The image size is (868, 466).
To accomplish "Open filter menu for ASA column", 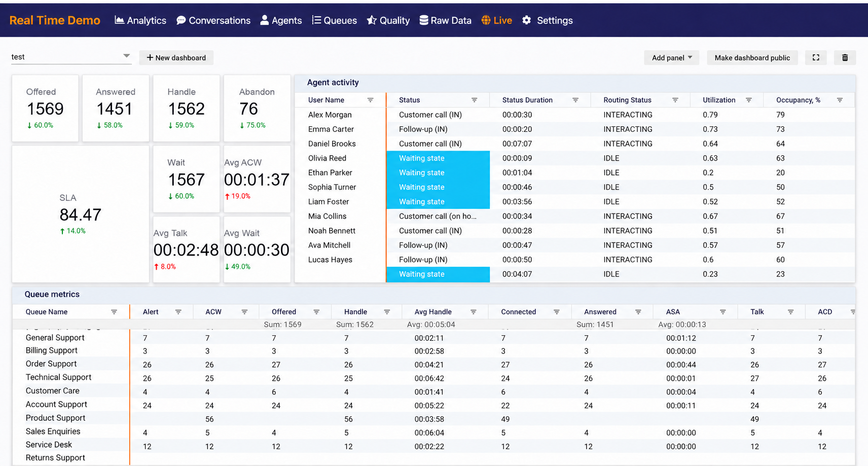I will pyautogui.click(x=723, y=312).
